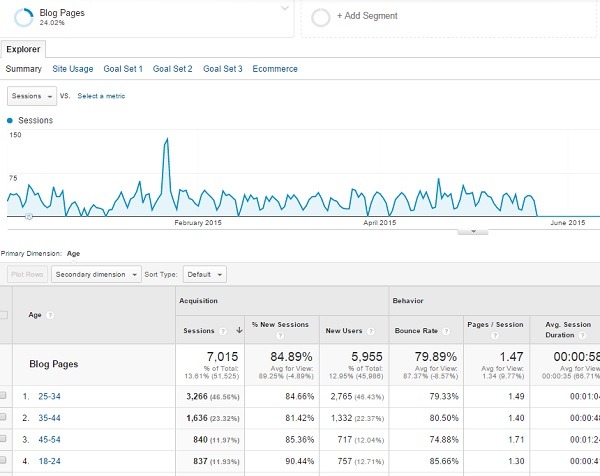Image resolution: width=600 pixels, height=476 pixels.
Task: Expand the annotations drawer arrow below chart
Action: coord(473,231)
